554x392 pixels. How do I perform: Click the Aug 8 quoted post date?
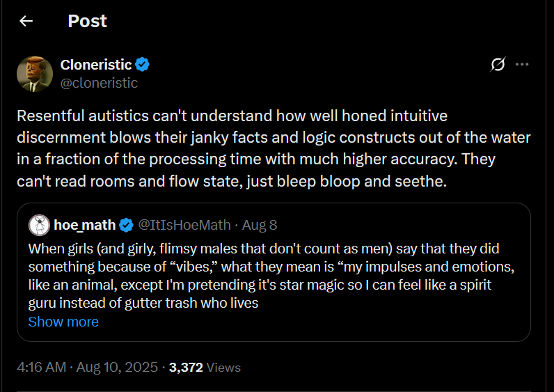coord(259,225)
